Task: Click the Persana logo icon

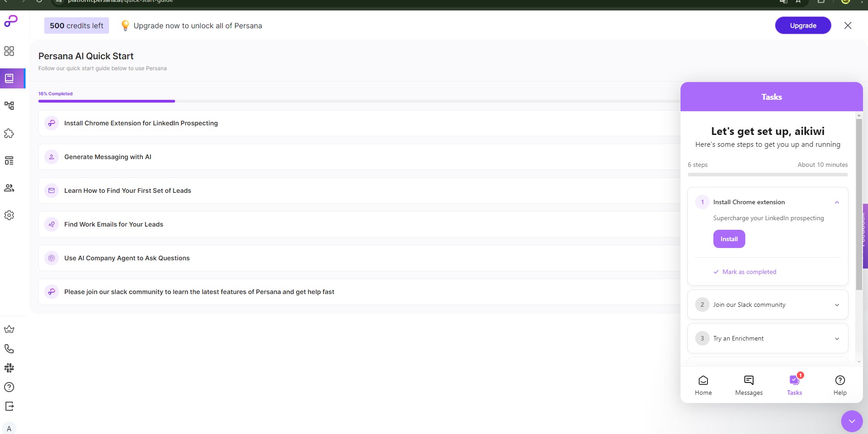Action: (11, 21)
